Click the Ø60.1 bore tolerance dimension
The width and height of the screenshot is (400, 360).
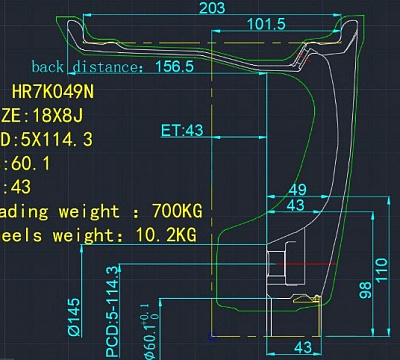[151, 331]
